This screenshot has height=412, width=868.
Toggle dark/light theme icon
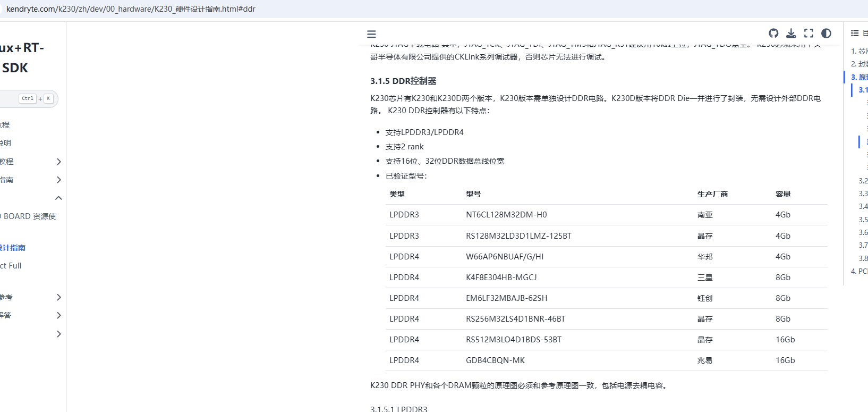pyautogui.click(x=826, y=33)
